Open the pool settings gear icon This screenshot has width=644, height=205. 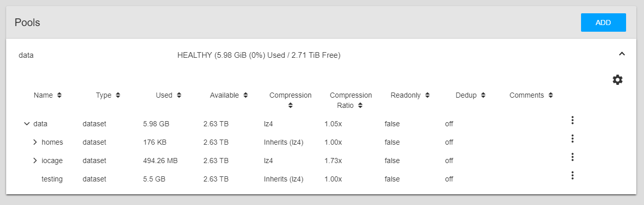[x=617, y=80]
